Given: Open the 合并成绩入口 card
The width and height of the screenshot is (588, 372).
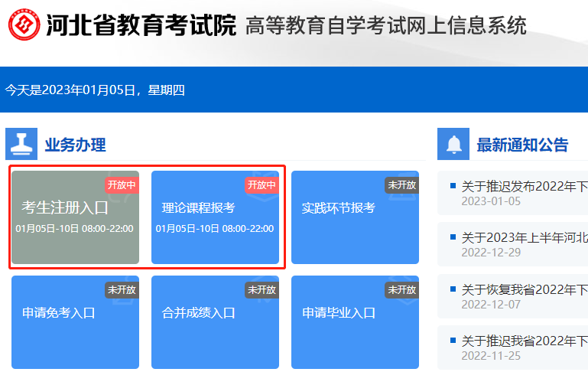Looking at the screenshot, I should (216, 322).
